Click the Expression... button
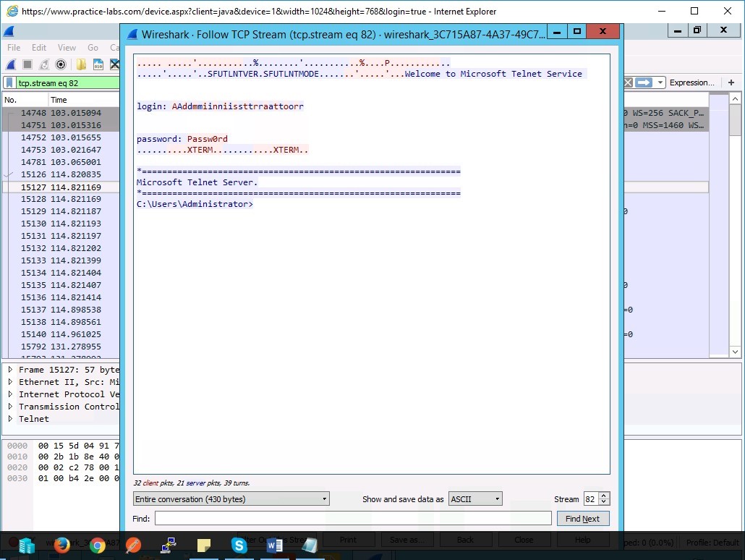The width and height of the screenshot is (745, 560). tap(691, 82)
